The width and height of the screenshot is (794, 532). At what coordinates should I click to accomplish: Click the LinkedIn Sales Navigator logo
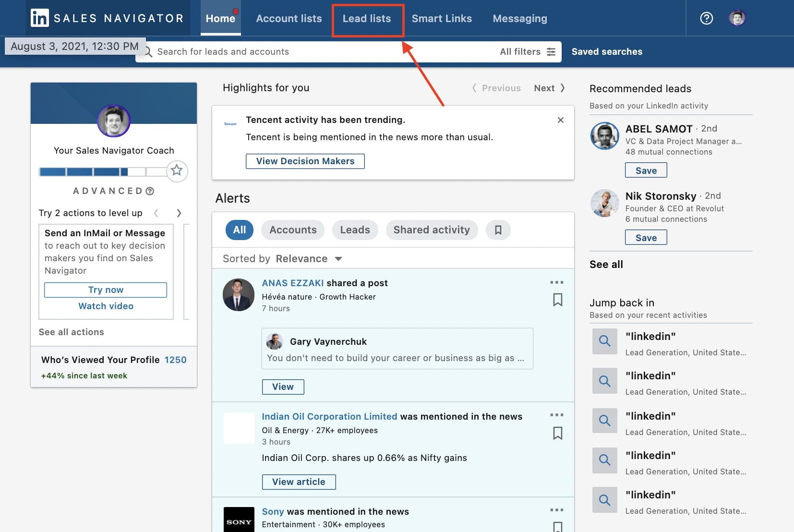click(108, 18)
